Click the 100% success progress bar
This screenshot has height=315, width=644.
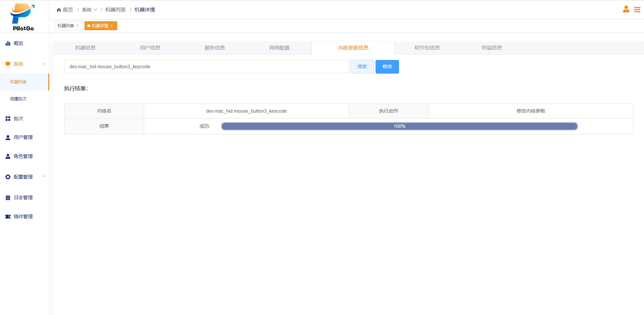399,126
